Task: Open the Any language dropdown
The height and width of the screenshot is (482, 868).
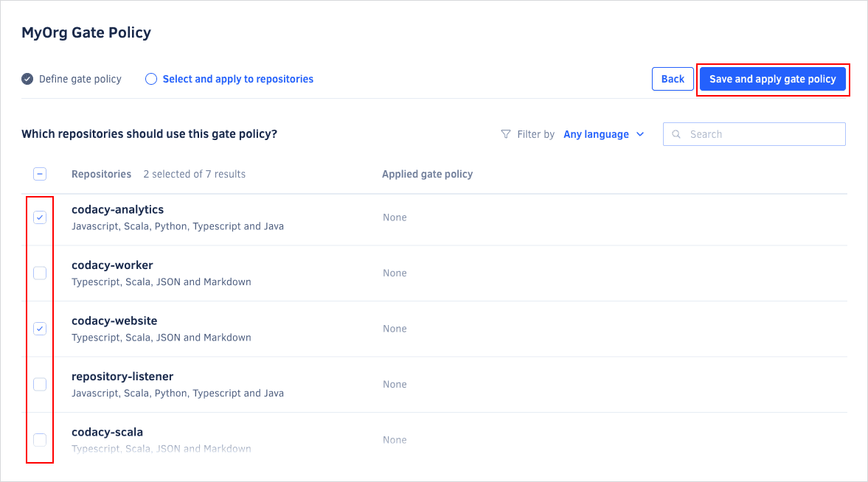Action: (597, 134)
